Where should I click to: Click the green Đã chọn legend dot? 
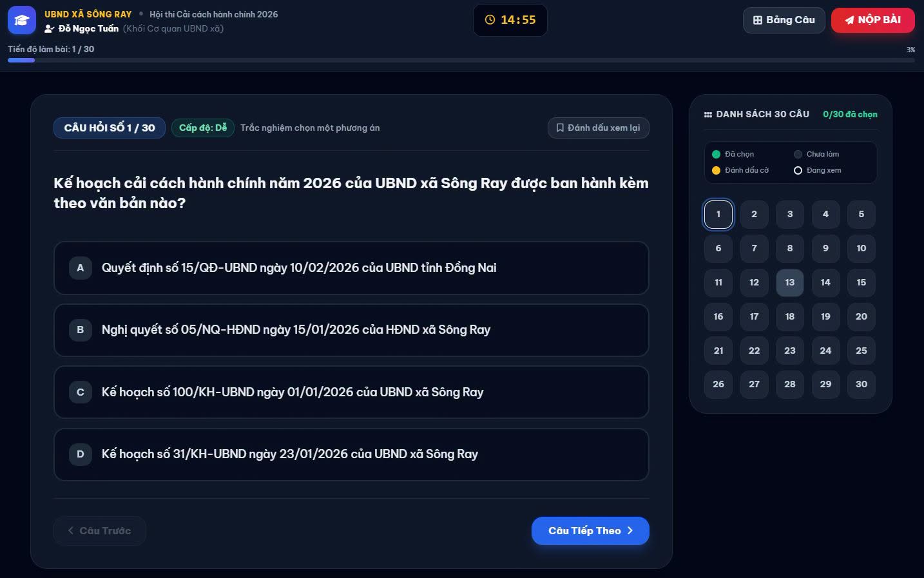716,155
